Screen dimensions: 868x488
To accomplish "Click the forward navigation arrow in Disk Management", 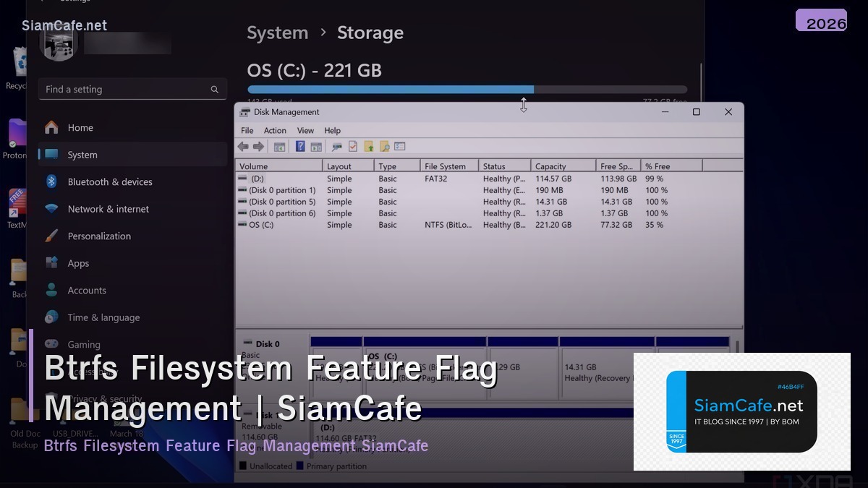I will 258,146.
